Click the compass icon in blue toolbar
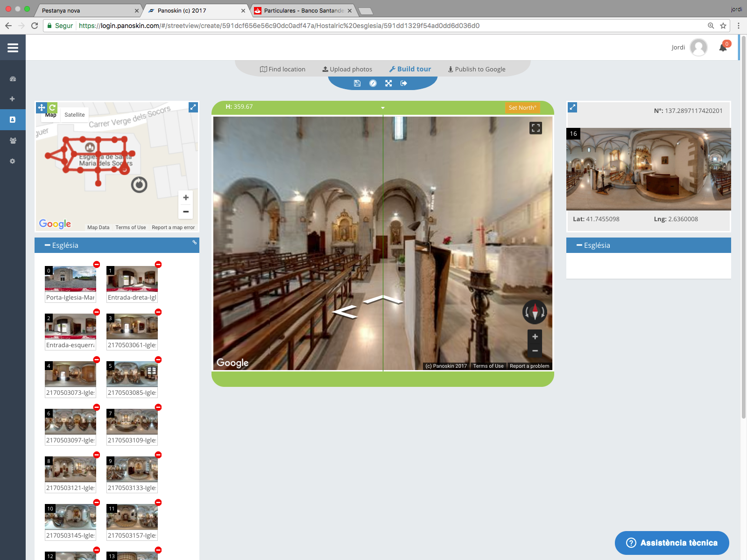 click(373, 83)
